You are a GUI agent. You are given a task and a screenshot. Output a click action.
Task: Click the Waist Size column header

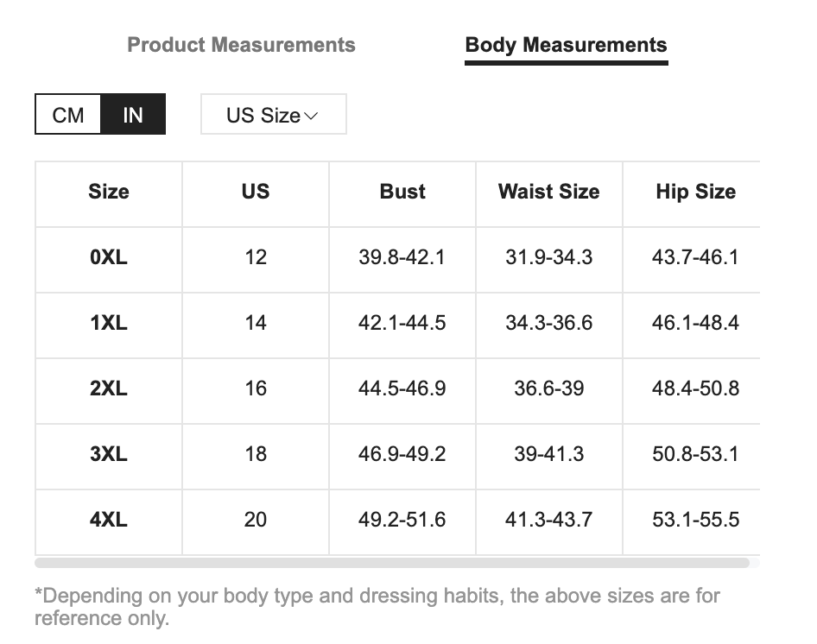click(x=548, y=192)
